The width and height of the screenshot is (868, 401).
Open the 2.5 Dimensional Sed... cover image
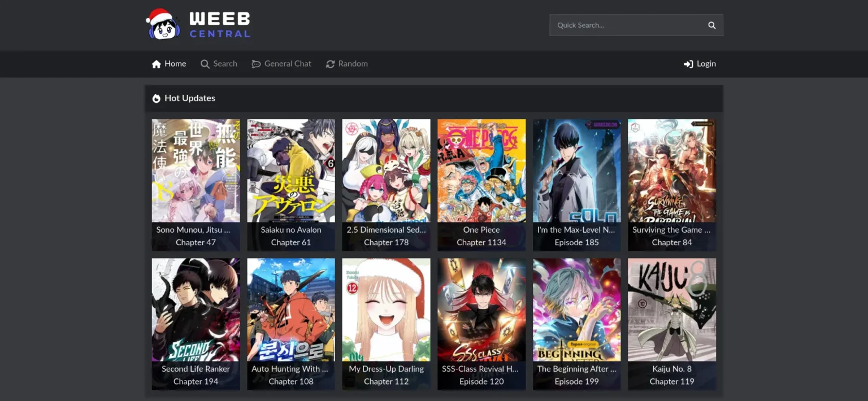[387, 171]
